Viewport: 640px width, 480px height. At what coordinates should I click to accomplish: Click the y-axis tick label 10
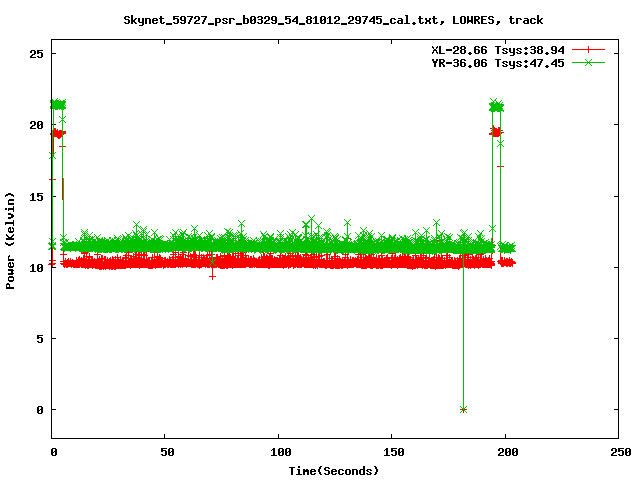(37, 268)
